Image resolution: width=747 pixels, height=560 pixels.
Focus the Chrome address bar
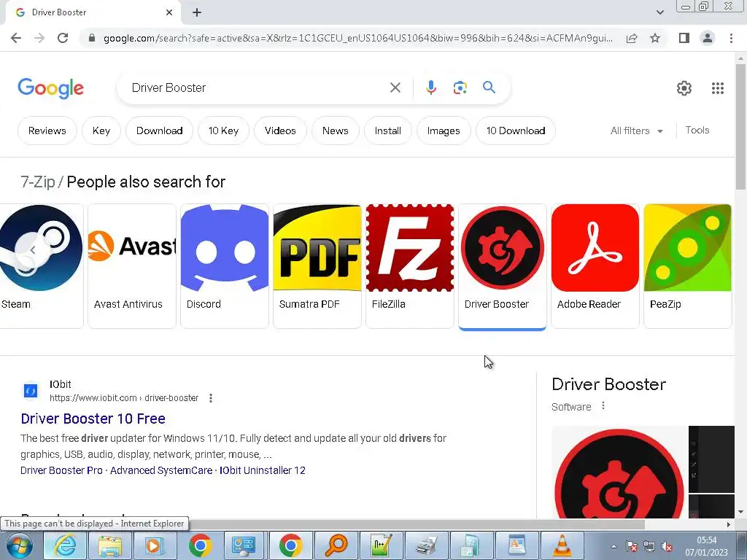(x=357, y=38)
